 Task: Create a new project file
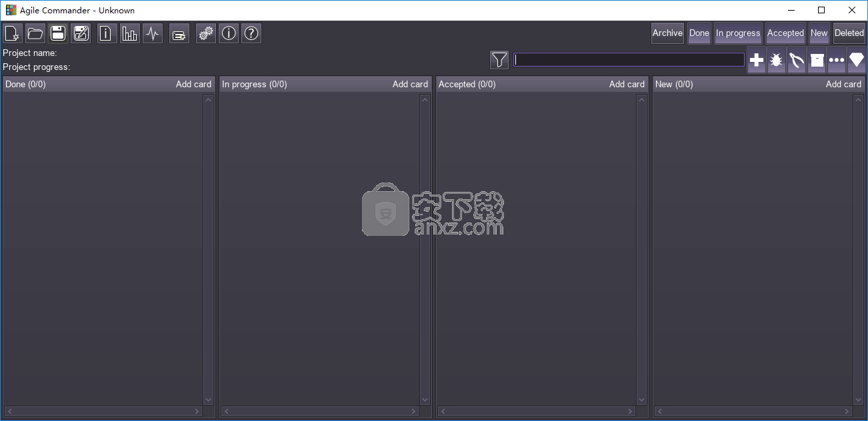point(12,33)
